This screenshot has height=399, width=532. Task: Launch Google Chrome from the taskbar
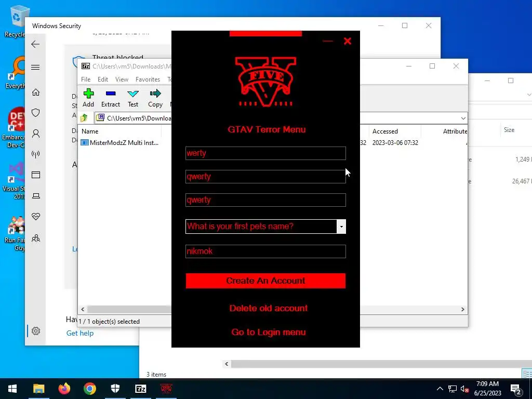[x=90, y=389]
